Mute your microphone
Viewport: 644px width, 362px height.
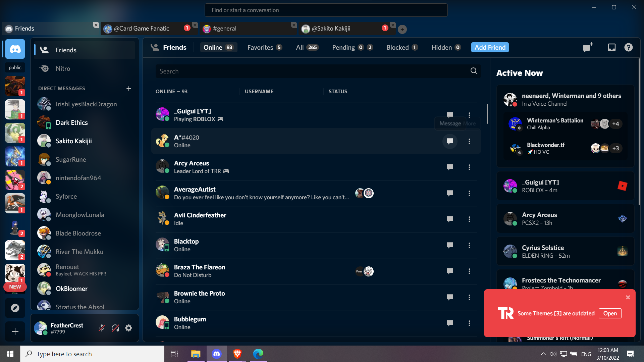pyautogui.click(x=102, y=328)
